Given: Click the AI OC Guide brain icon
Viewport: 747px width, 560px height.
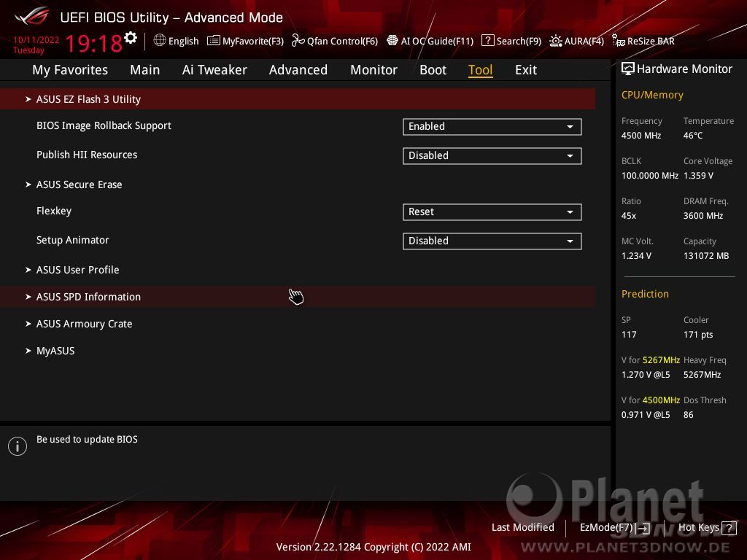Looking at the screenshot, I should 392,41.
